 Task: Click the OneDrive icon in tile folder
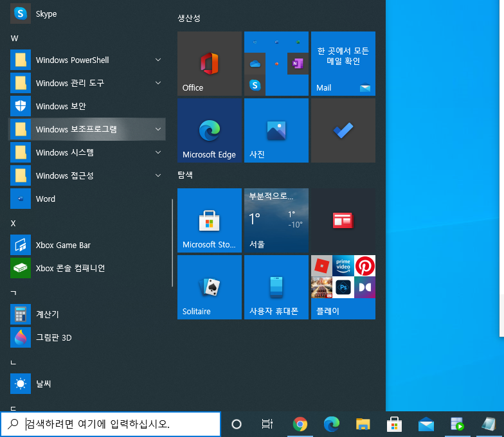255,64
